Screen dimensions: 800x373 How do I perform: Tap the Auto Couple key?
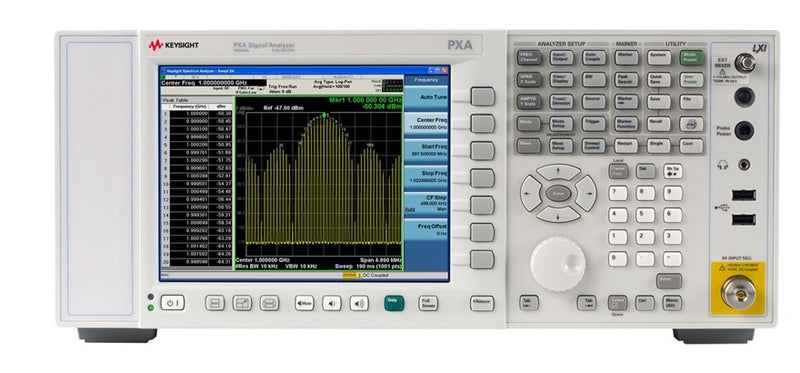point(594,57)
